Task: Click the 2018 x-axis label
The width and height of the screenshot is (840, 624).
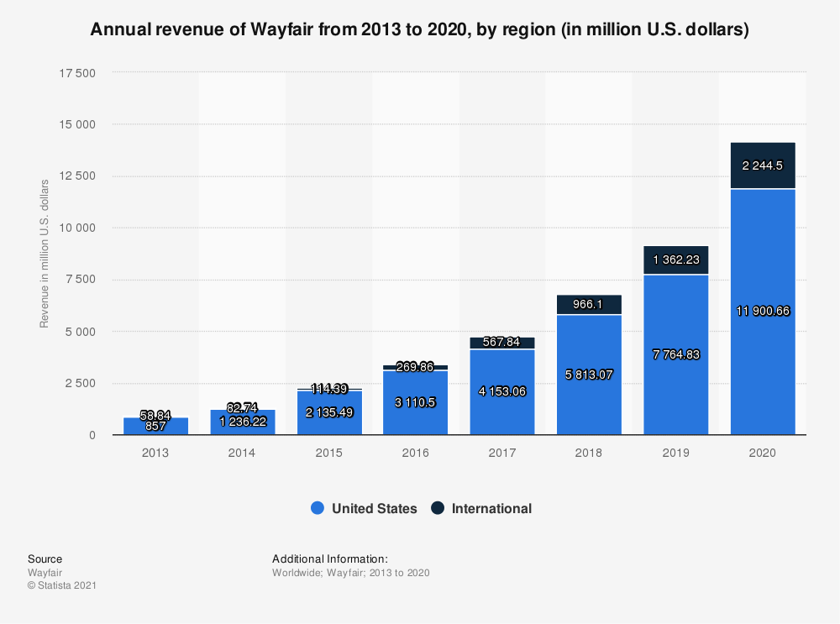Action: click(589, 454)
